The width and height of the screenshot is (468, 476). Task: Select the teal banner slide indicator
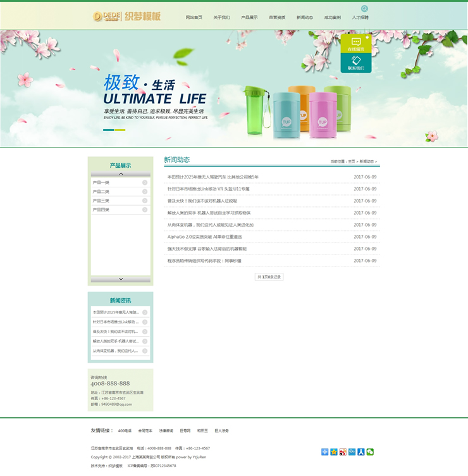(x=108, y=130)
